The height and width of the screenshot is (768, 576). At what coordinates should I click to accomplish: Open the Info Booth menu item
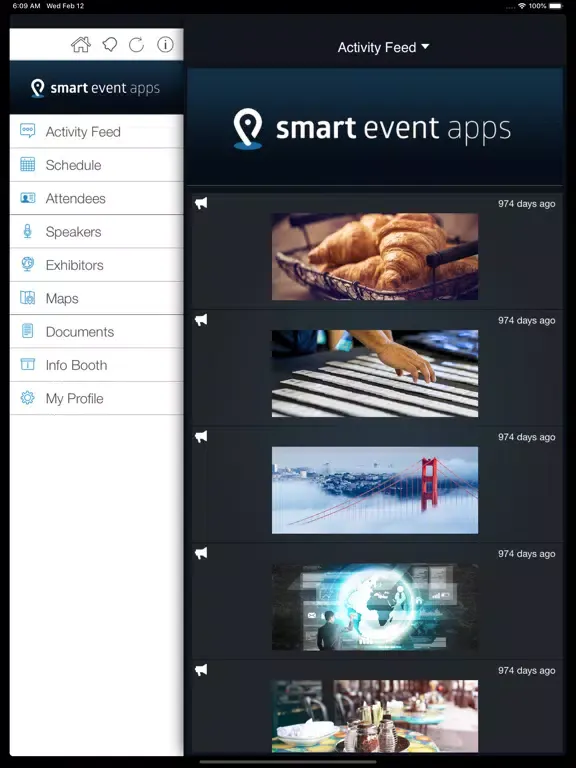point(96,365)
